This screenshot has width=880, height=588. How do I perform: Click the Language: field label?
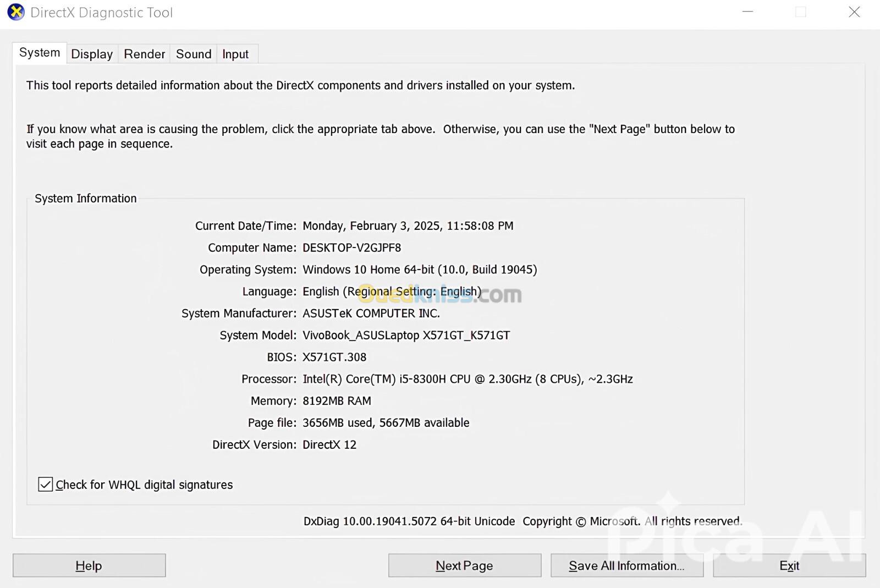[x=269, y=292]
